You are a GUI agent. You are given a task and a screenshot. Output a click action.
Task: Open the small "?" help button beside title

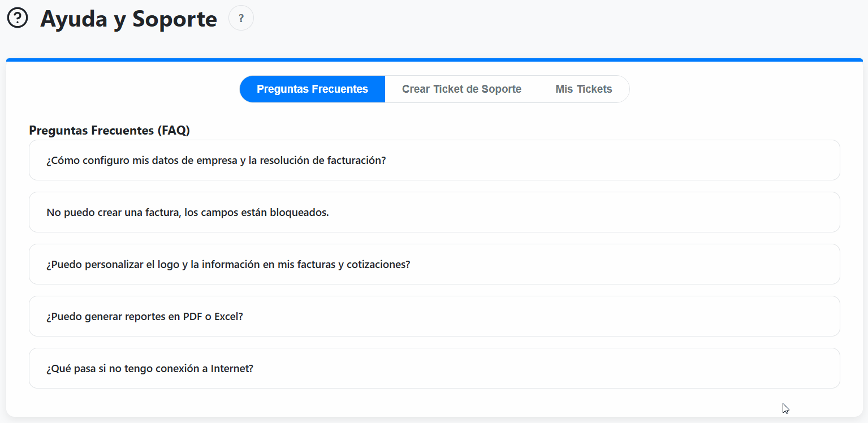pos(241,18)
